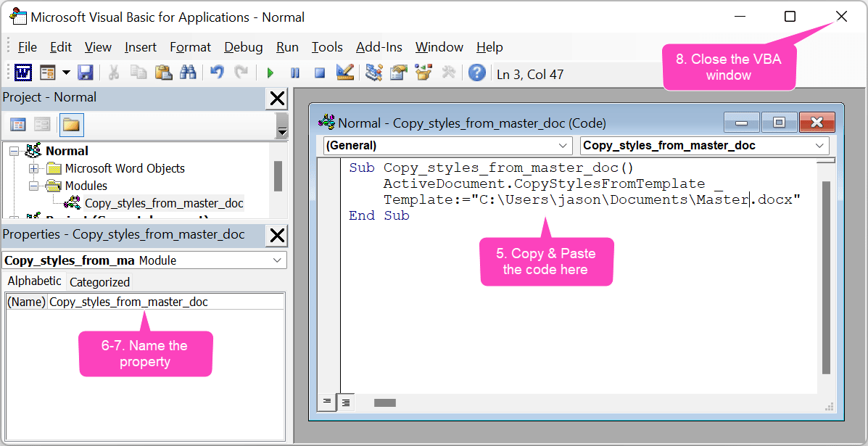
Task: Click the Break pause icon
Action: click(x=294, y=73)
